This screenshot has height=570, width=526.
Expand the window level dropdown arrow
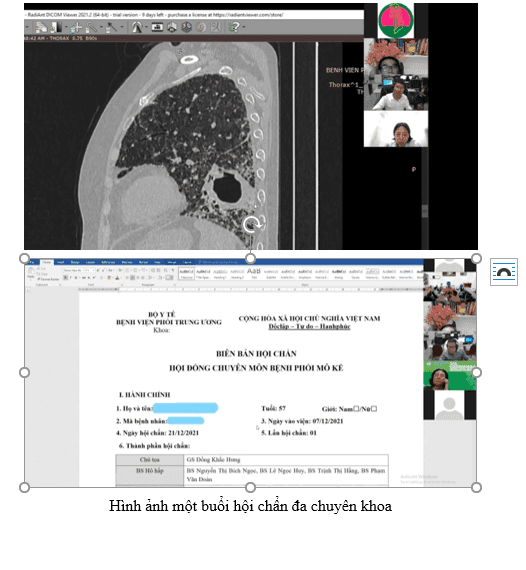click(x=66, y=27)
